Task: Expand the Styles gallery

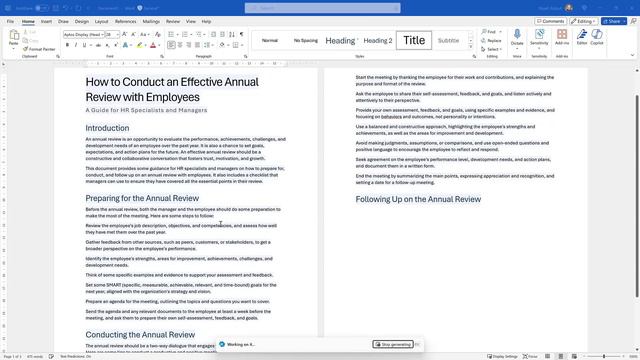Action: [471, 47]
